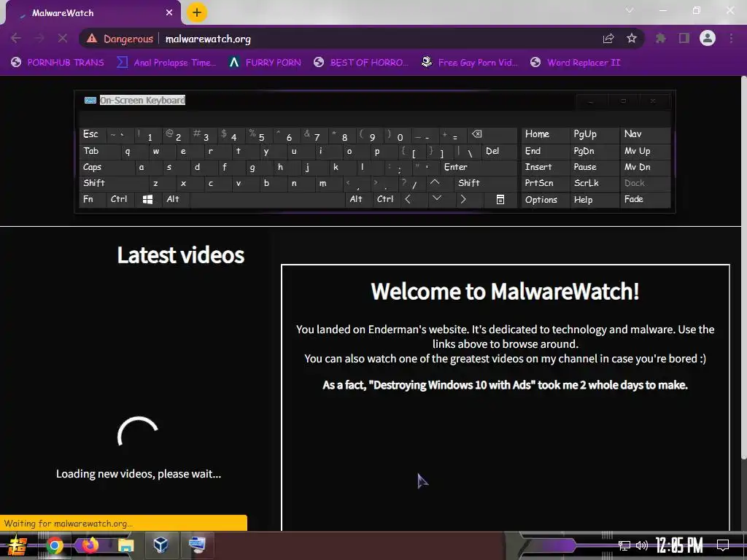Click the Latest videos heading
Screen dimensions: 747x560
point(181,254)
